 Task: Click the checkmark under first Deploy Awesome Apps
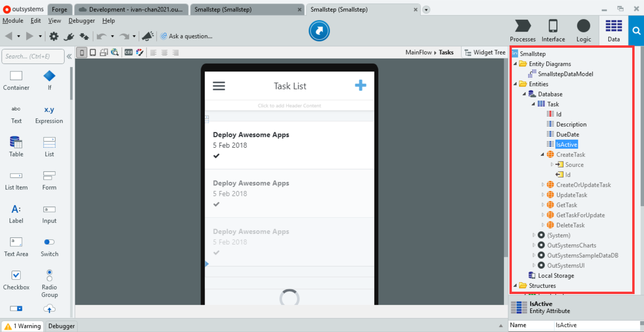(216, 156)
